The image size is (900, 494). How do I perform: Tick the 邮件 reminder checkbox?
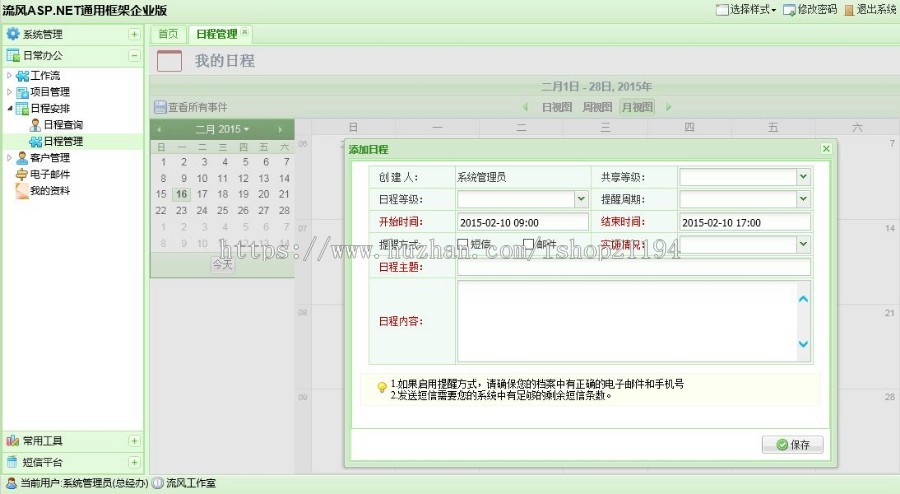(529, 244)
